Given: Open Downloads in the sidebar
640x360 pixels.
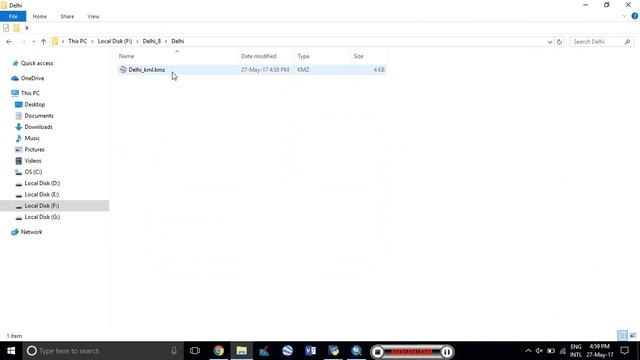Looking at the screenshot, I should (x=38, y=127).
